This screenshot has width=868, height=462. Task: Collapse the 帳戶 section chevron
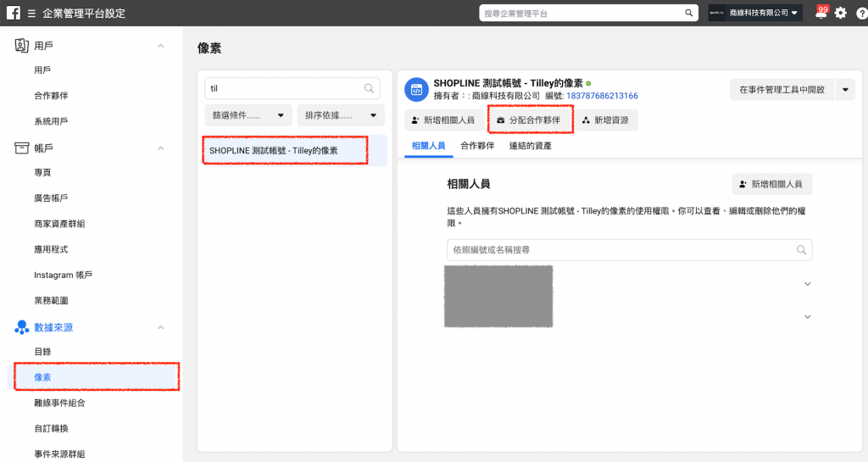(160, 148)
